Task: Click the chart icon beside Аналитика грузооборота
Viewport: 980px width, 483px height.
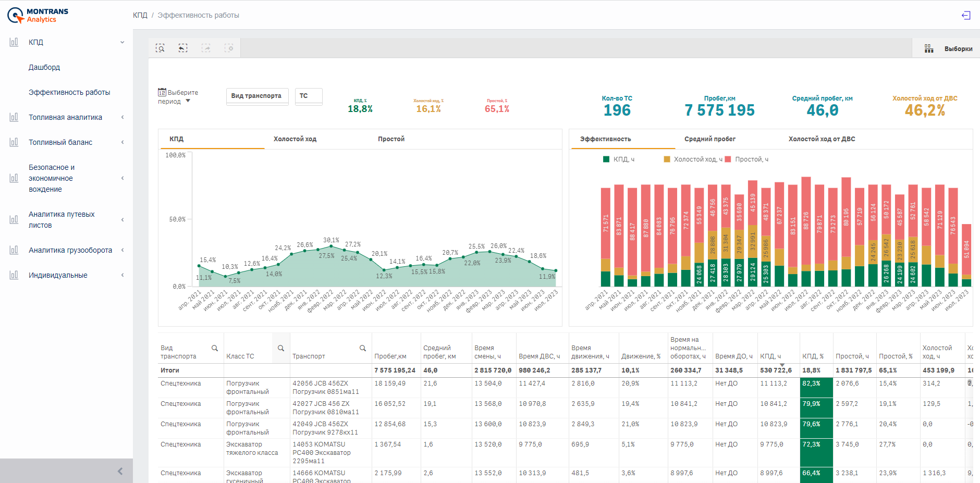Action: [x=14, y=250]
